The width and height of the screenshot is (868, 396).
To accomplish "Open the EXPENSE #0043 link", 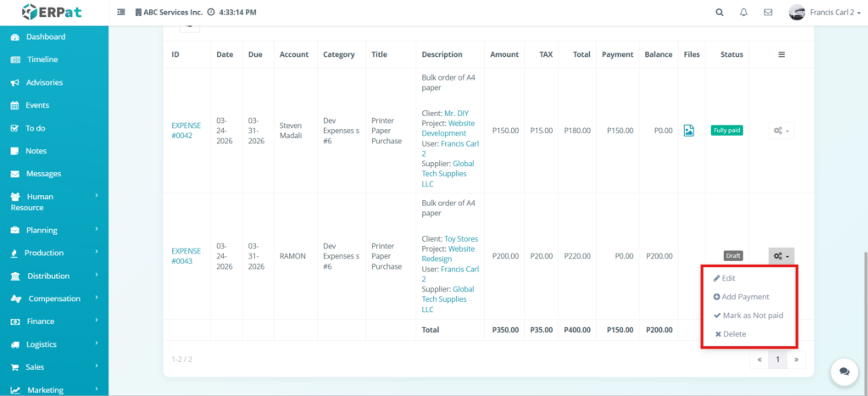I will [186, 256].
